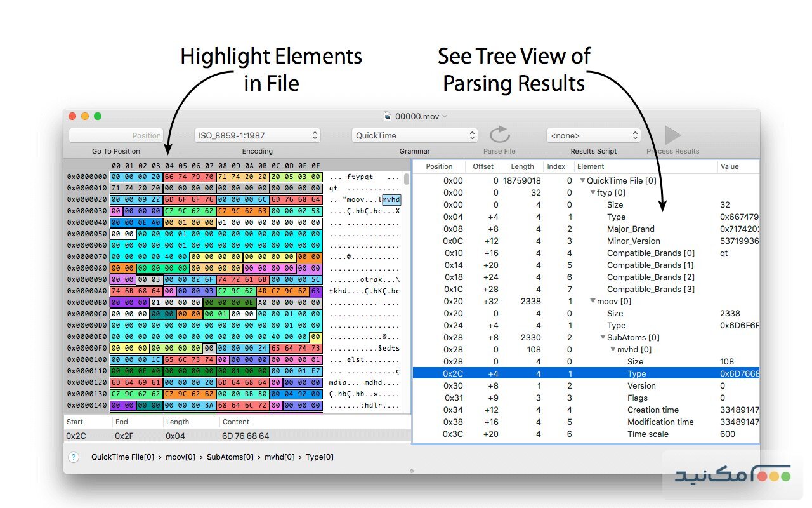Click inside the Go To Position field
Screen dimensions: 812x508
[116, 135]
